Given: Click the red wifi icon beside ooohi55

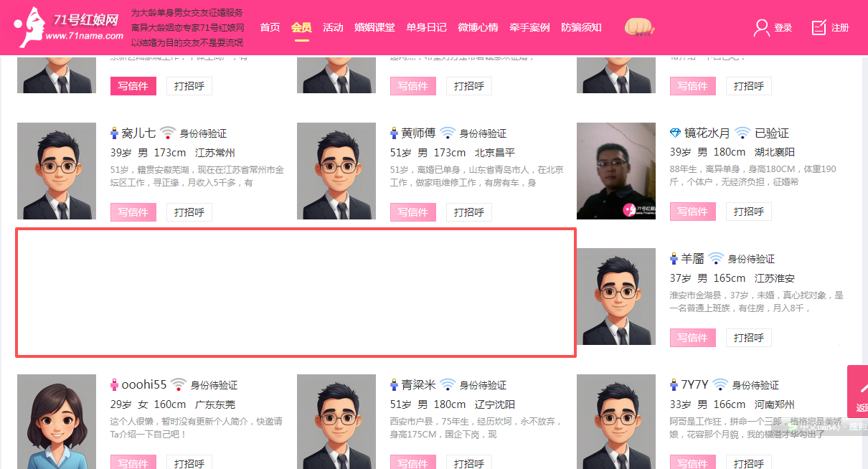Looking at the screenshot, I should point(179,385).
